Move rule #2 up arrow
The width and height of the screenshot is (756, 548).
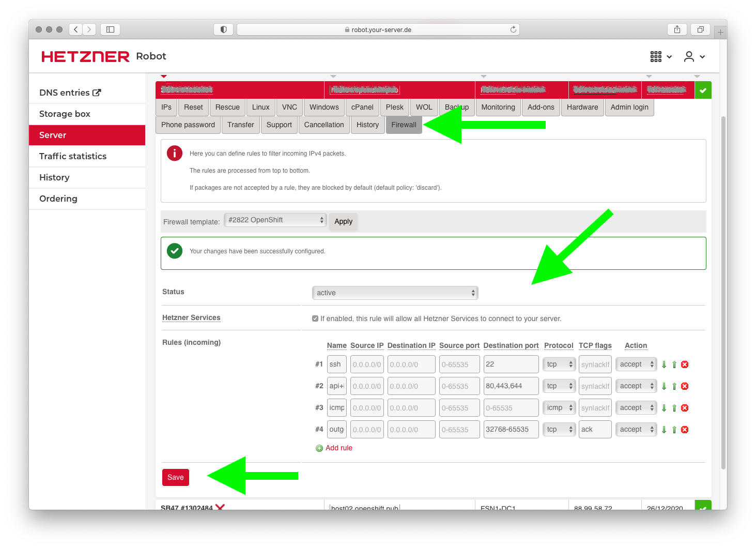point(674,386)
